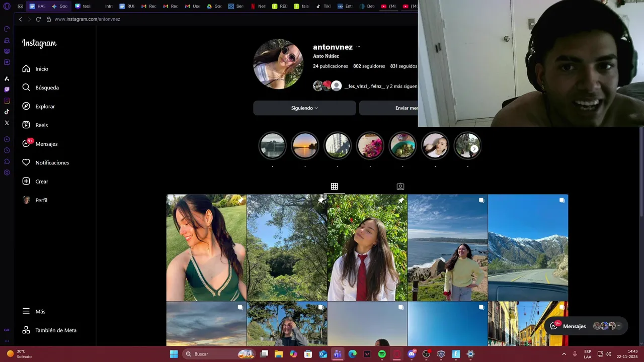
Task: Switch to the Netflix browser tab
Action: point(258,7)
